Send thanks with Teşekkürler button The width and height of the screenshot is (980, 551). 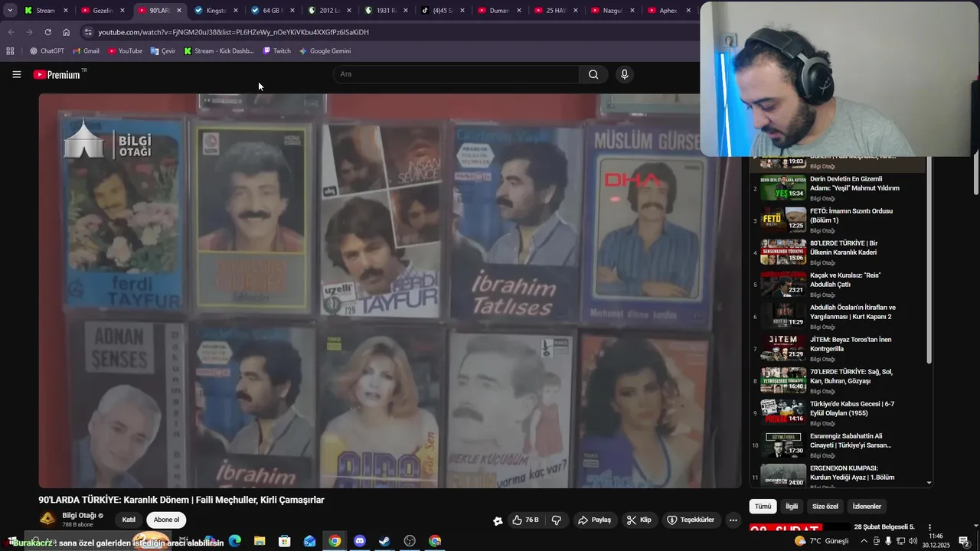point(691,520)
